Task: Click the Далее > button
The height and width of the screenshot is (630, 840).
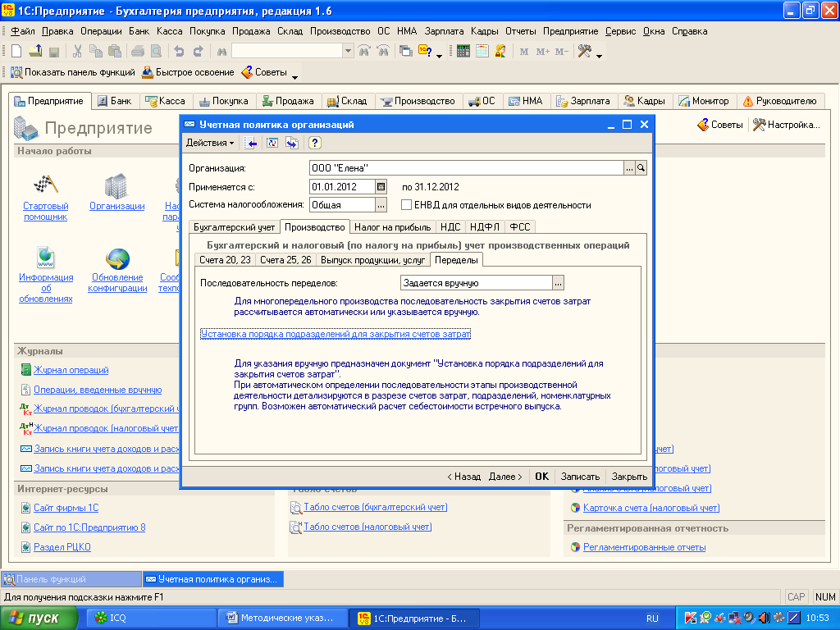Action: click(505, 477)
